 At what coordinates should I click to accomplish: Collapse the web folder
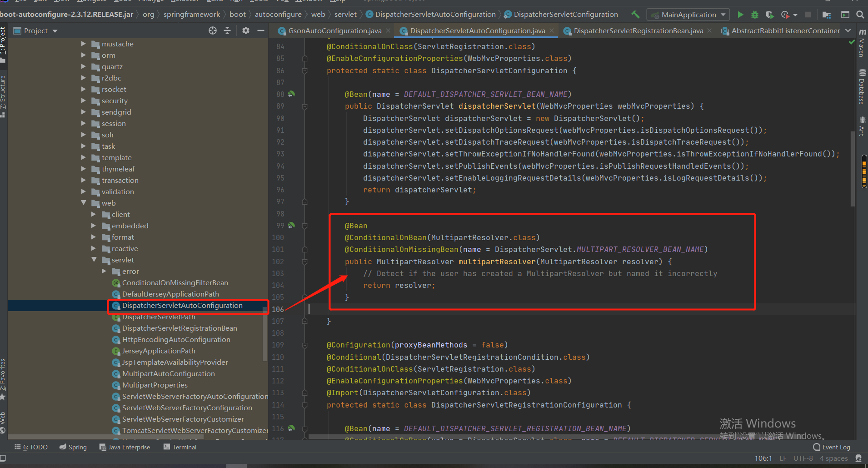(84, 203)
